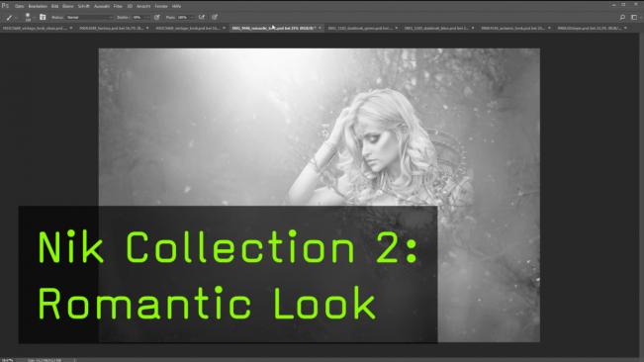This screenshot has width=644, height=362.
Task: Open the Modus blend mode dropdown
Action: (90, 17)
